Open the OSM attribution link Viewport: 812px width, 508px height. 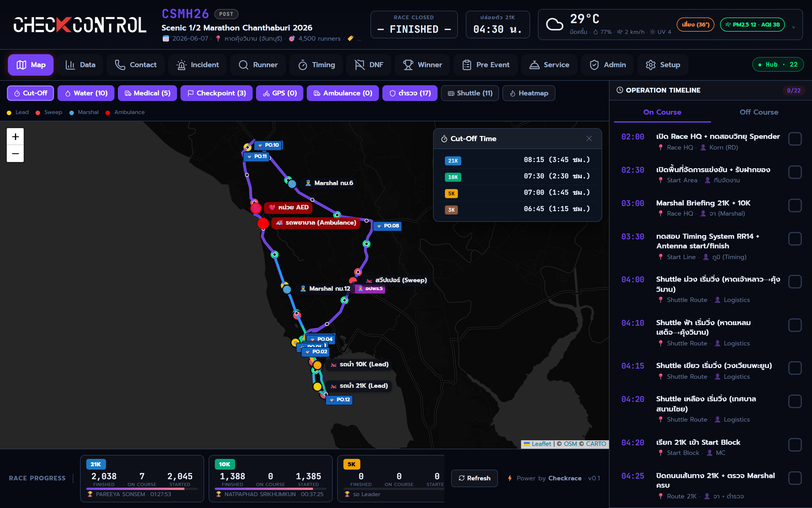pyautogui.click(x=570, y=444)
